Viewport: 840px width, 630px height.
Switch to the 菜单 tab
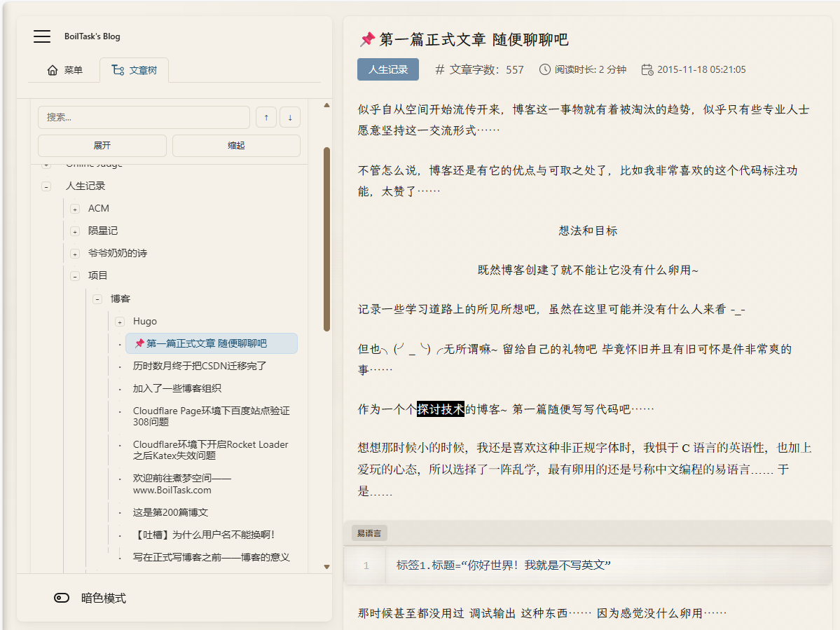point(64,69)
